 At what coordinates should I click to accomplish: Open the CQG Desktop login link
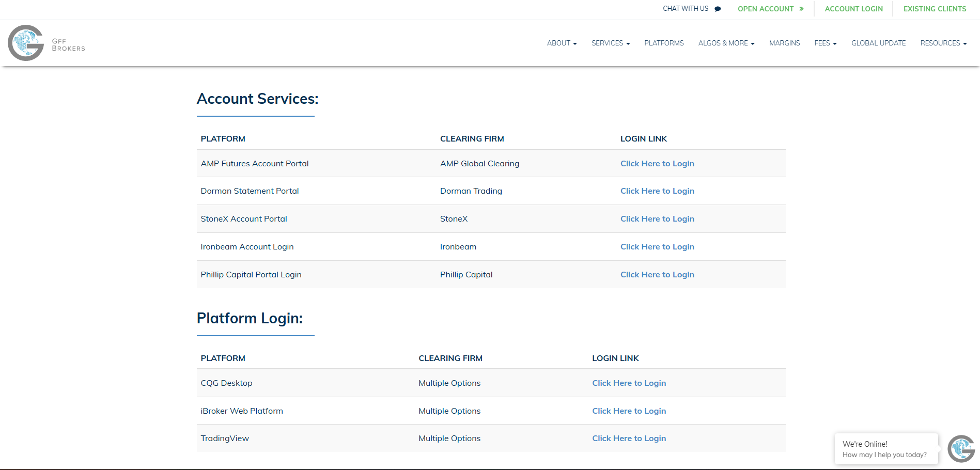pyautogui.click(x=629, y=383)
